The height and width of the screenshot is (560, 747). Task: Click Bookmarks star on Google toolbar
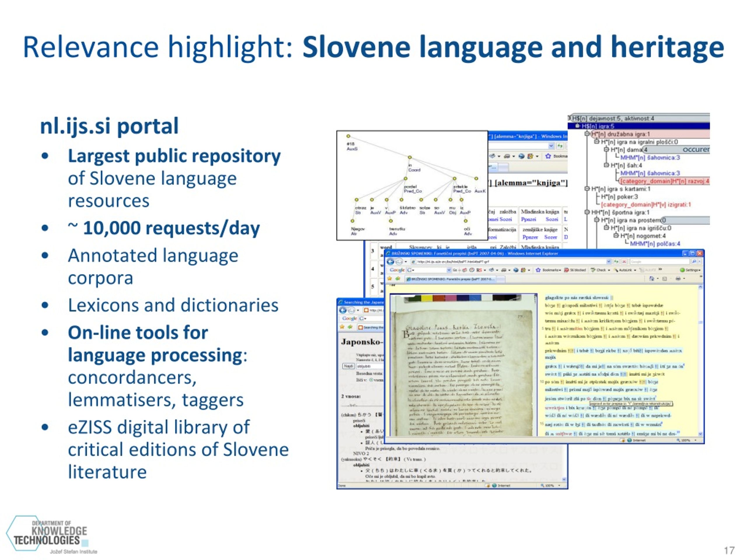[x=538, y=270]
